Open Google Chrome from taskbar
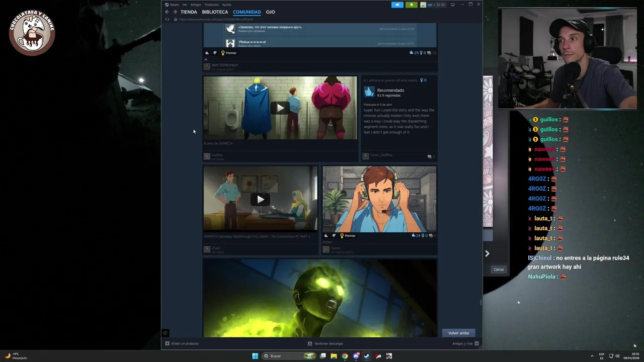 coord(345,356)
